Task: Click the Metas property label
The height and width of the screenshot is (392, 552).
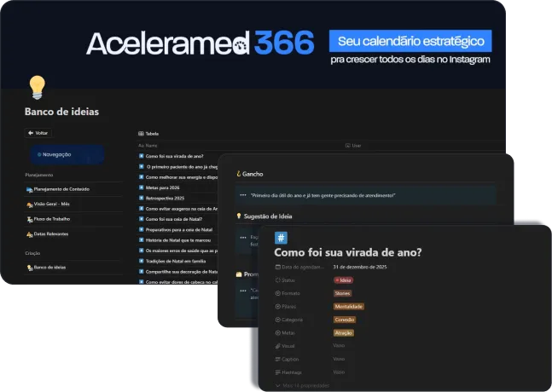Action: click(x=285, y=333)
